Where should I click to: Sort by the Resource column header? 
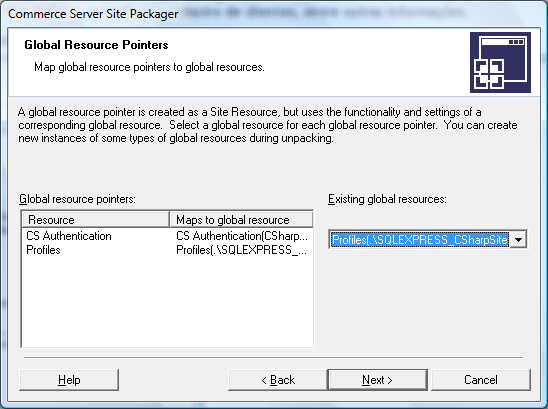pos(96,220)
